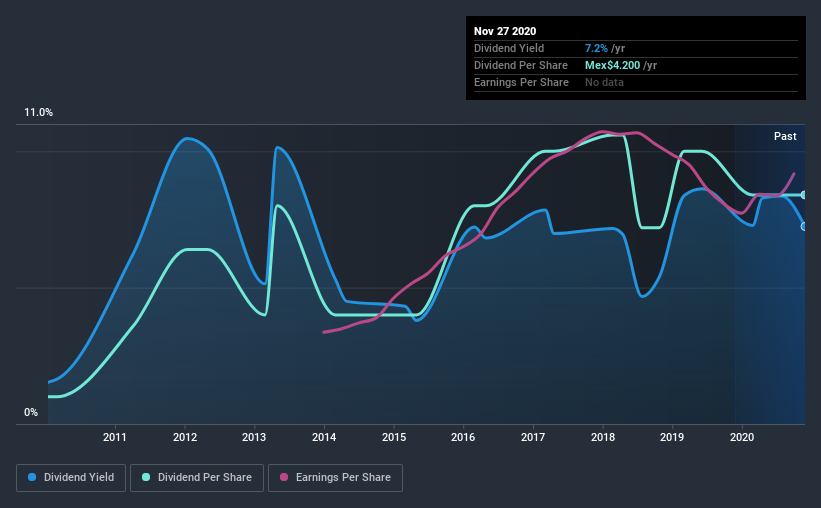Click the 2013 x-axis label
Image resolution: width=821 pixels, height=508 pixels.
point(254,437)
